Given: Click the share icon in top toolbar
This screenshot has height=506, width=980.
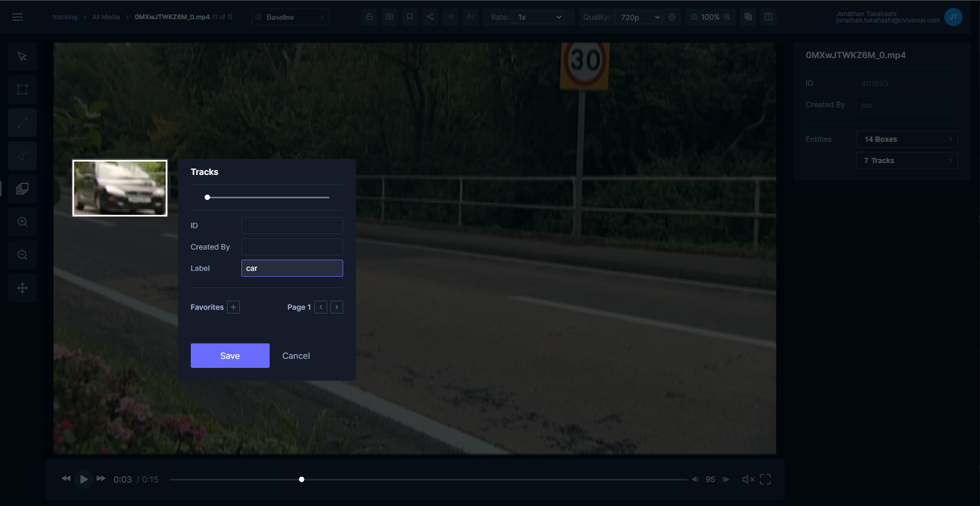Looking at the screenshot, I should pyautogui.click(x=430, y=17).
